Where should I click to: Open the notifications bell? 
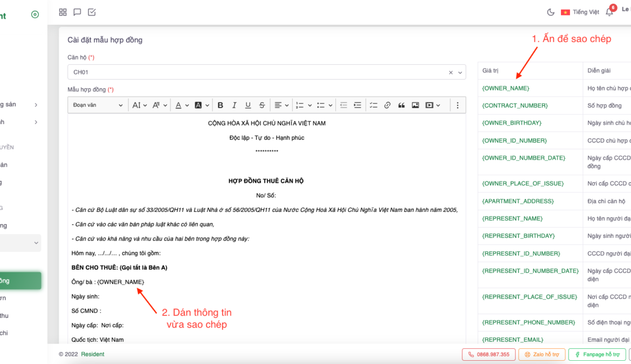[609, 12]
